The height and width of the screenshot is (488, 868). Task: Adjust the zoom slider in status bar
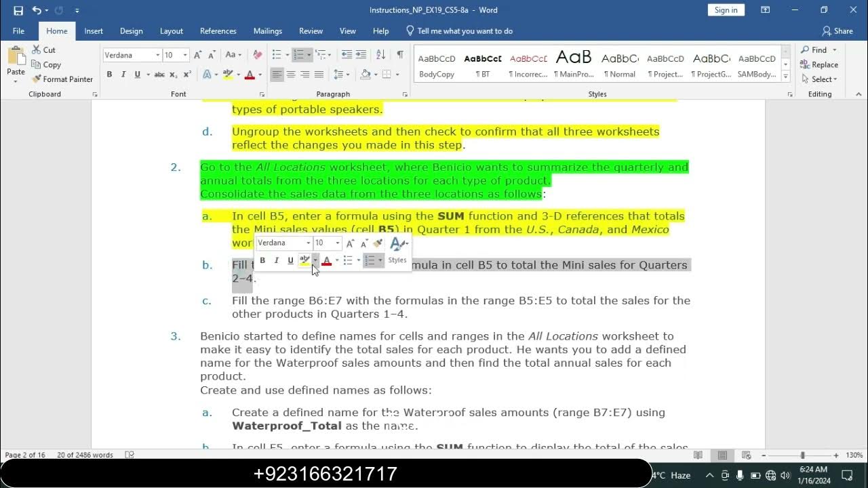tap(802, 455)
